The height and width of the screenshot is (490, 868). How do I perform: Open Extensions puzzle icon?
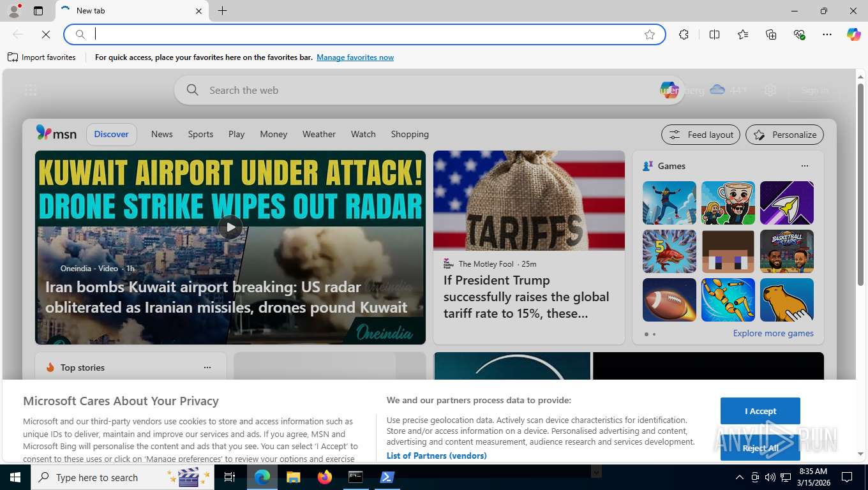pos(684,34)
